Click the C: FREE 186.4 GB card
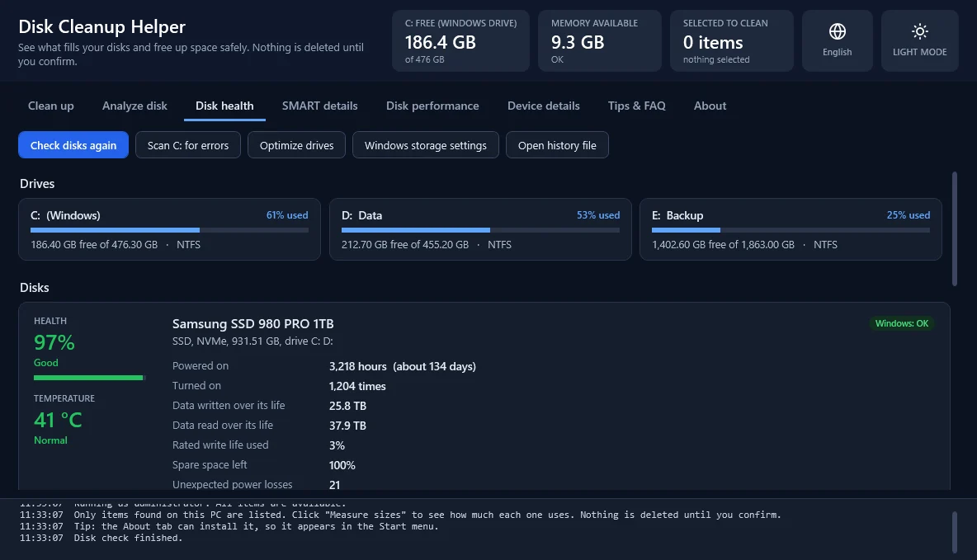Viewport: 977px width, 560px height. pyautogui.click(x=460, y=40)
